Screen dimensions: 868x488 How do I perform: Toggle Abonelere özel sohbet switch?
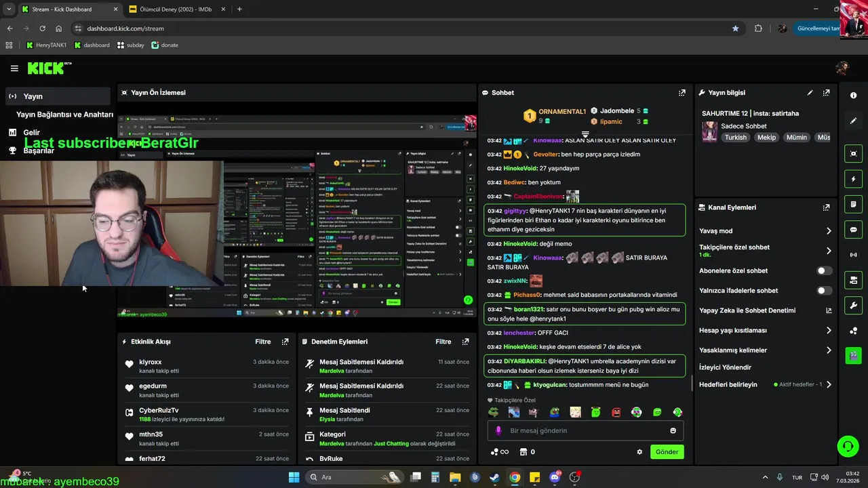tap(824, 270)
